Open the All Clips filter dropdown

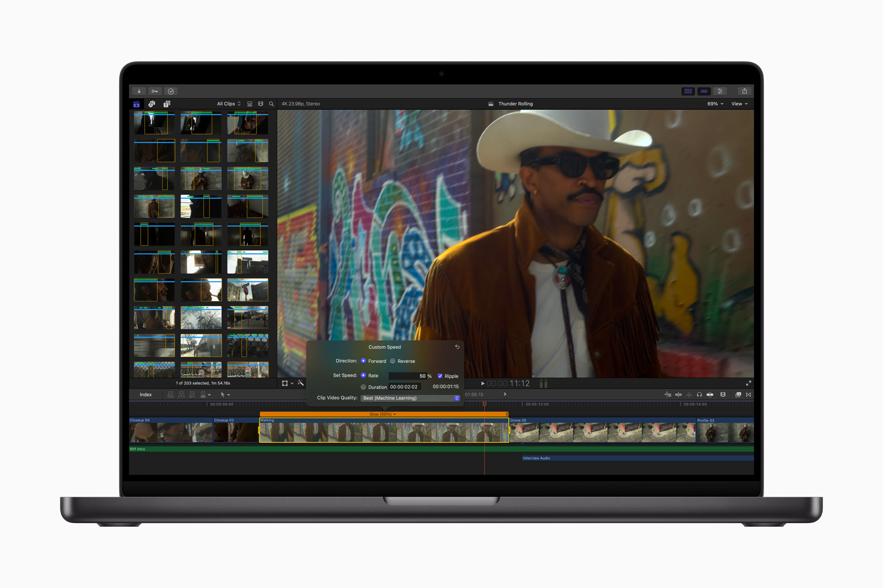[x=228, y=104]
